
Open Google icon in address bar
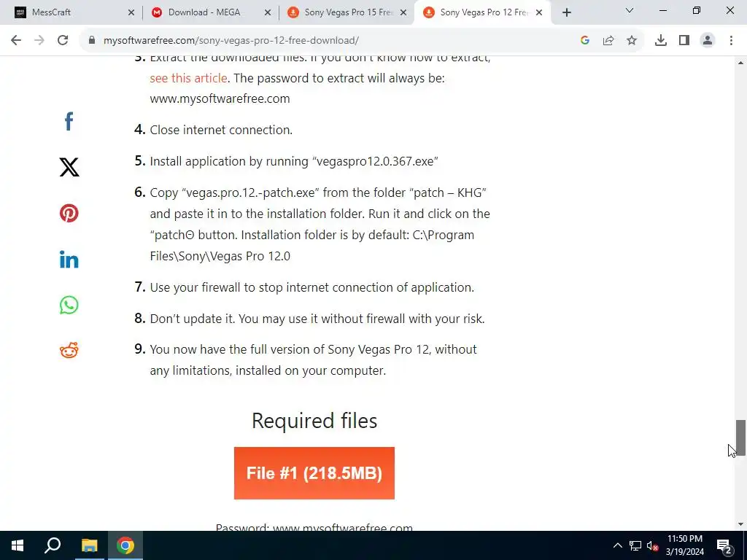(x=585, y=41)
